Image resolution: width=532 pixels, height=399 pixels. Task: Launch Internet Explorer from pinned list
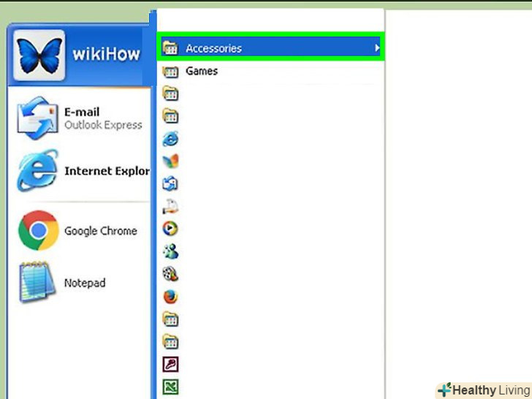pyautogui.click(x=83, y=171)
